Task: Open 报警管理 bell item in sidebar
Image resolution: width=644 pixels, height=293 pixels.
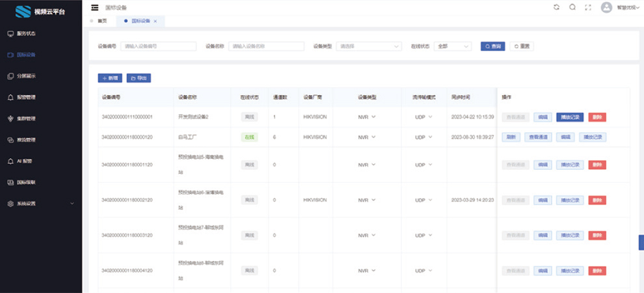Action: 26,97
